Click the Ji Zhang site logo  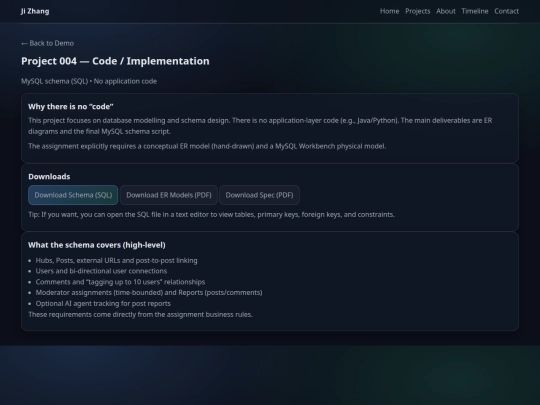35,11
